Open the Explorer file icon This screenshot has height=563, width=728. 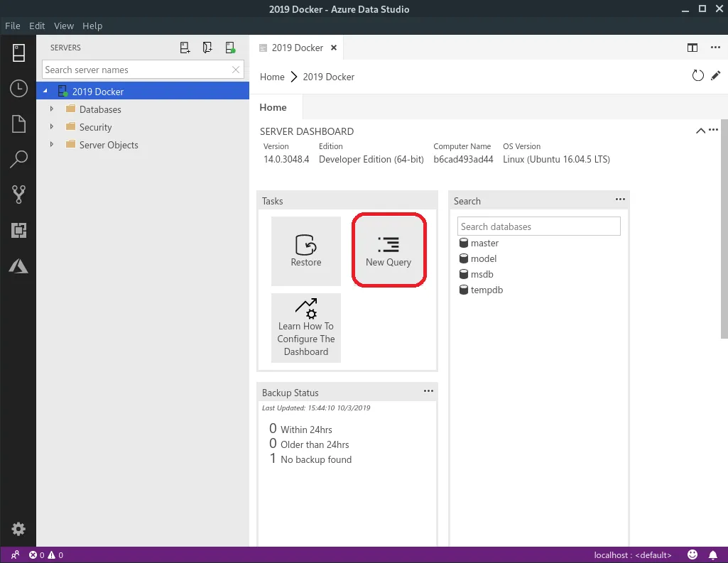18,124
